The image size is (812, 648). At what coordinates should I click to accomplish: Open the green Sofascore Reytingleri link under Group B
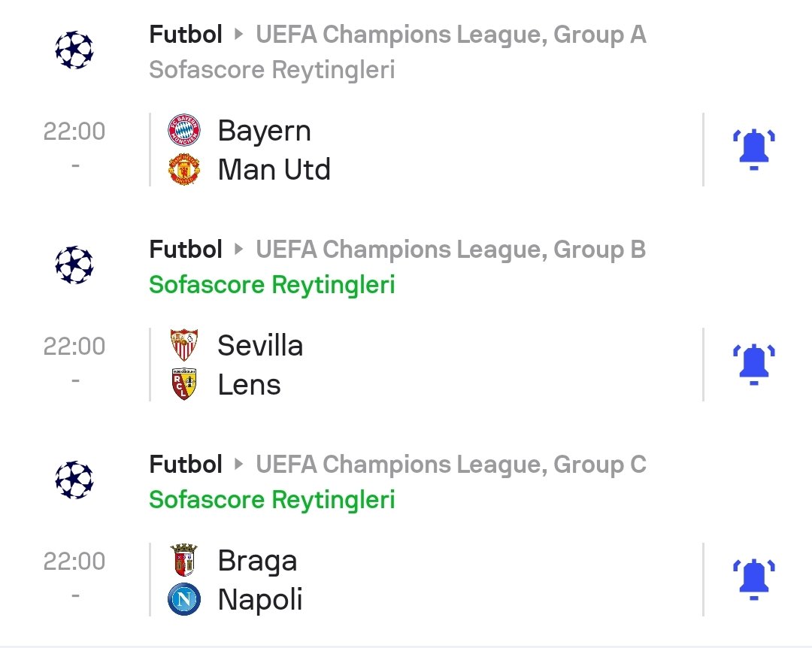[271, 285]
